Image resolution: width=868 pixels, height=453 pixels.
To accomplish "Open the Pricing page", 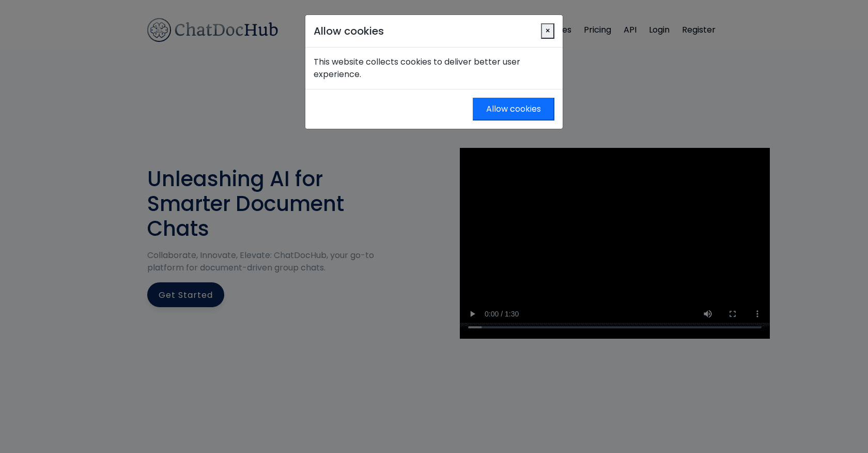I will point(597,30).
